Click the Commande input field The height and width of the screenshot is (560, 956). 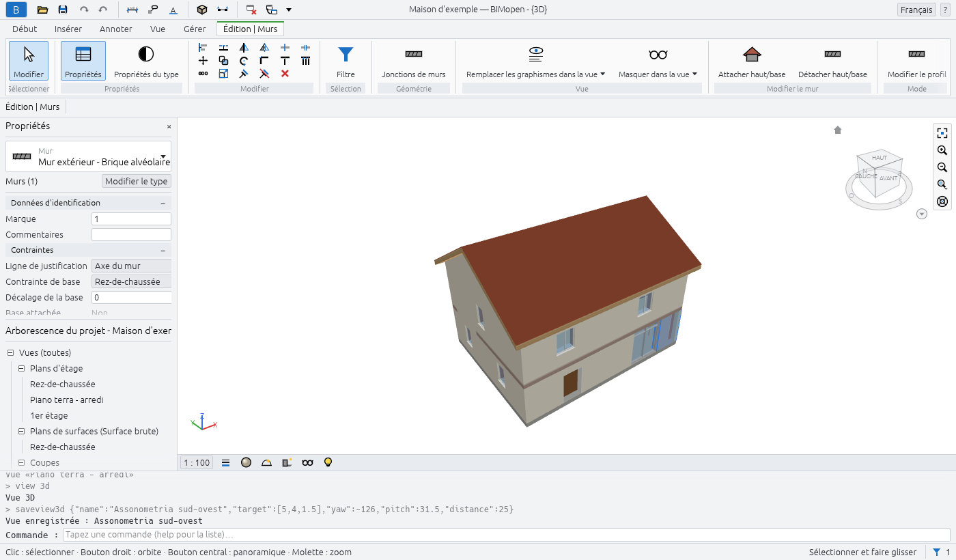click(x=506, y=535)
